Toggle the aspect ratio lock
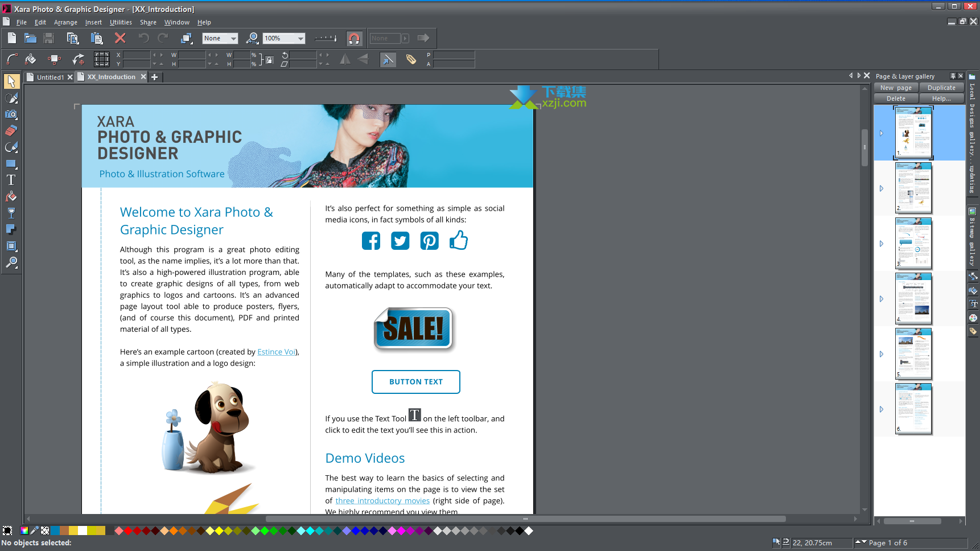The height and width of the screenshot is (551, 980). pyautogui.click(x=269, y=59)
